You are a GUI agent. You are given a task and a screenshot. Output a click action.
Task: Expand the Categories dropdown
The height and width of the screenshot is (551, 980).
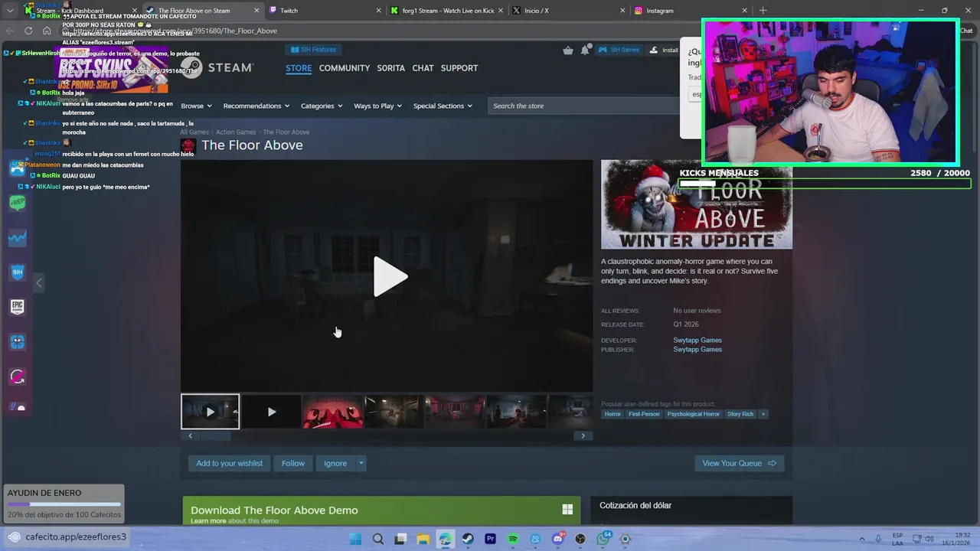tap(322, 106)
